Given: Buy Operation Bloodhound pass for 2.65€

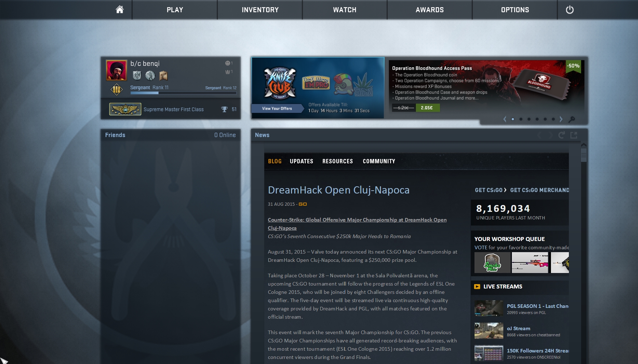Looking at the screenshot, I should [x=427, y=108].
